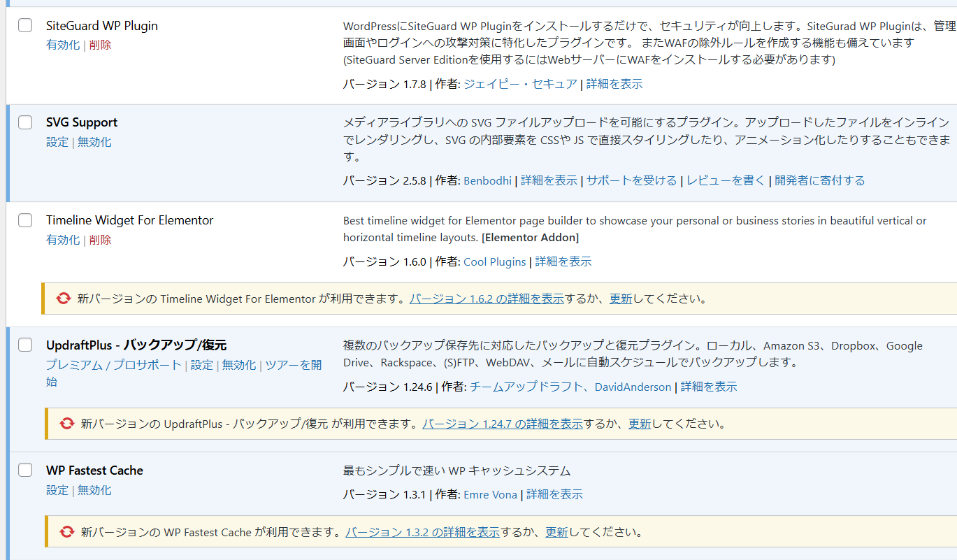The width and height of the screenshot is (957, 560).
Task: Click the バージョン 2.5.8 text
Action: point(384,180)
